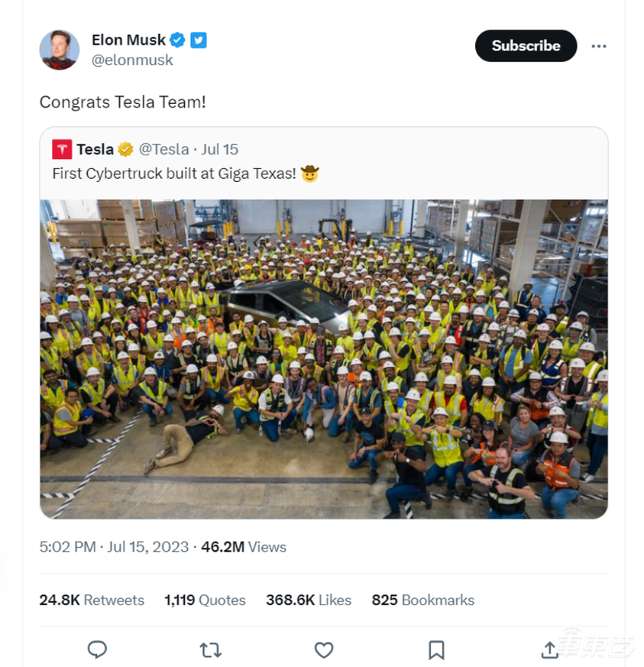Viewport: 644px width, 667px height.
Task: View the 24.8K Retweets list
Action: (x=92, y=600)
